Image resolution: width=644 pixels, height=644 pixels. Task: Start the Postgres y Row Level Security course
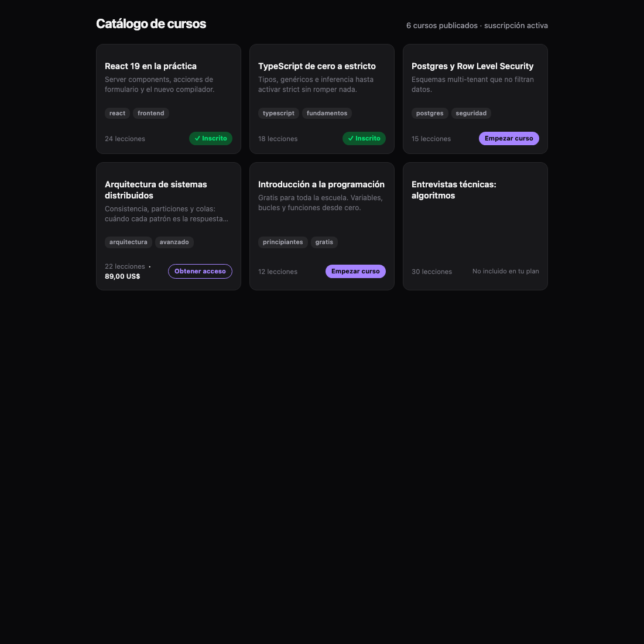[509, 138]
